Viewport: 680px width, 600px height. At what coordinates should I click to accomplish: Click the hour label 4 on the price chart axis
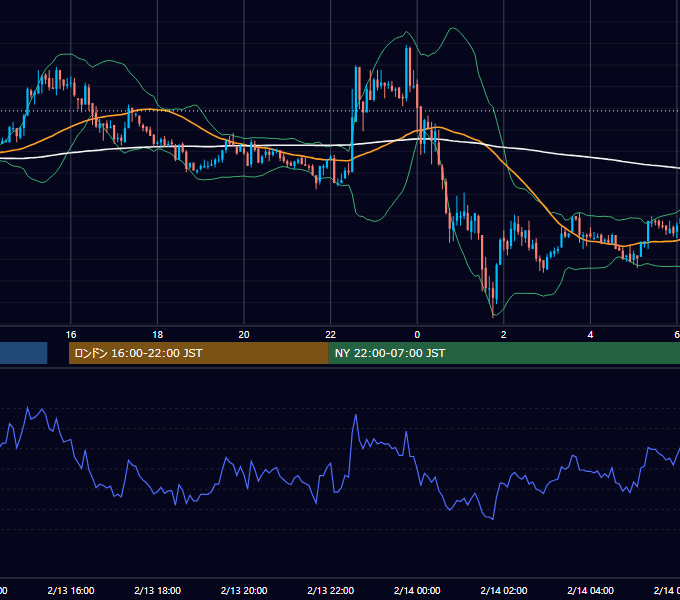[590, 335]
